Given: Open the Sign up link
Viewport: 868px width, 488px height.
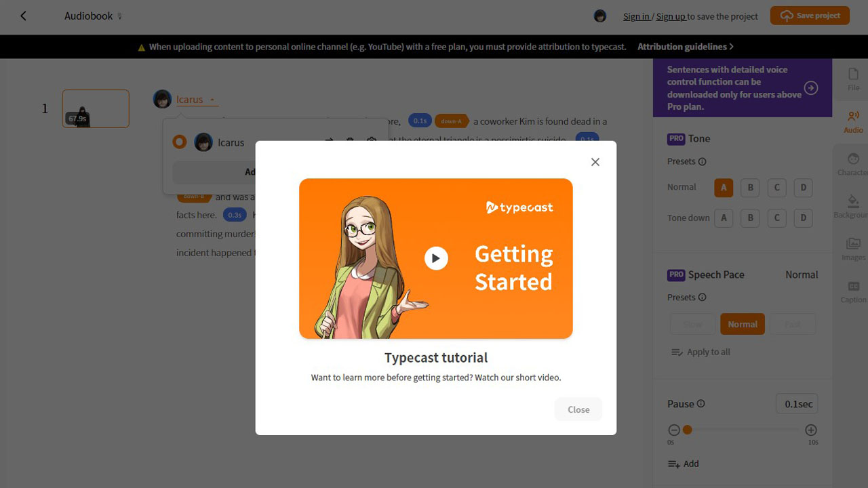Looking at the screenshot, I should coord(671,16).
